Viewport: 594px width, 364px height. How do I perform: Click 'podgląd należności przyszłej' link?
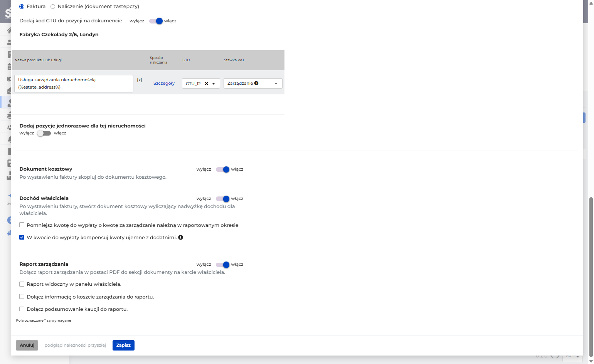pyautogui.click(x=75, y=345)
